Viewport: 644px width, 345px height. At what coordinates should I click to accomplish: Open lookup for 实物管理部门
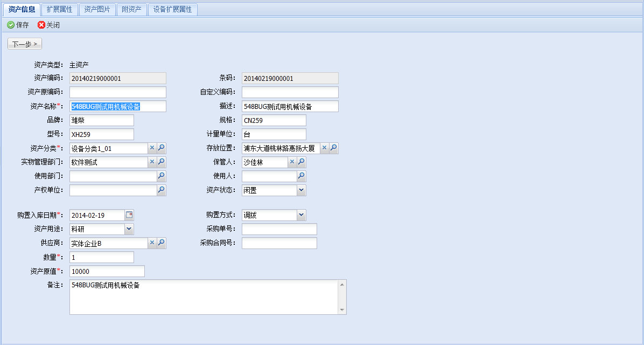[162, 162]
